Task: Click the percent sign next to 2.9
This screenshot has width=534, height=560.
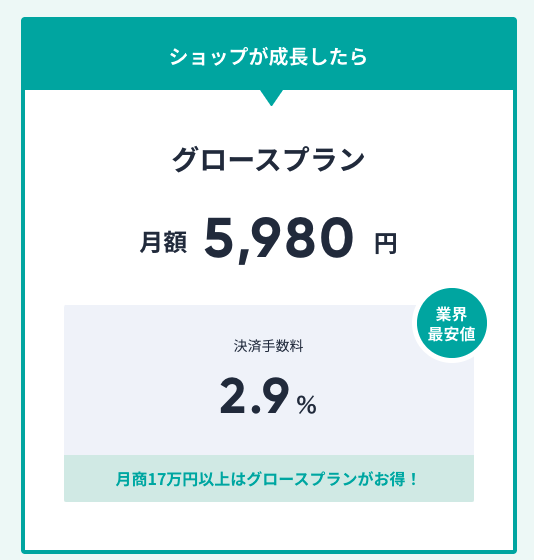Action: 306,405
